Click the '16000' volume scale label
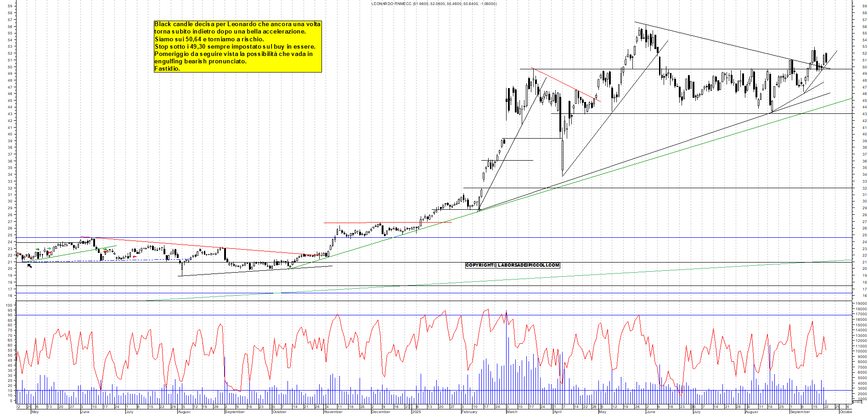This screenshot has width=868, height=414. click(x=860, y=319)
